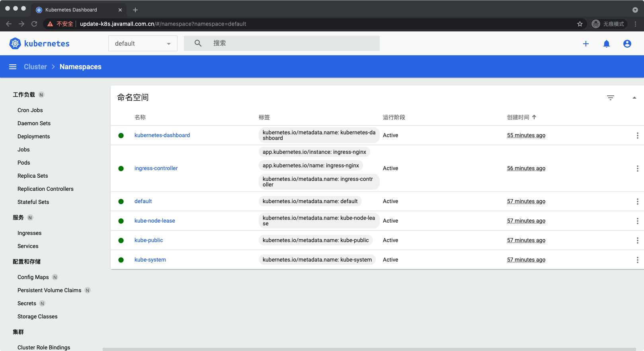Open browser tab search dropdown arrow
This screenshot has width=644, height=351.
pyautogui.click(x=635, y=10)
